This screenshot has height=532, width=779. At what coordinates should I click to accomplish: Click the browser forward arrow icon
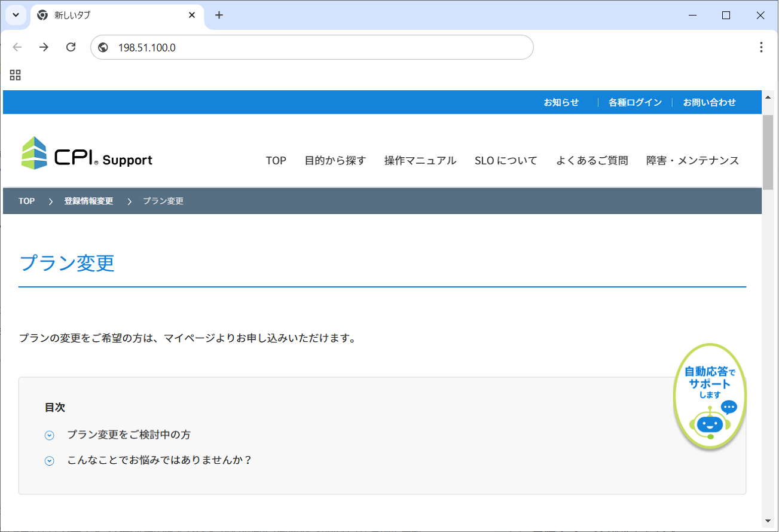coord(44,47)
